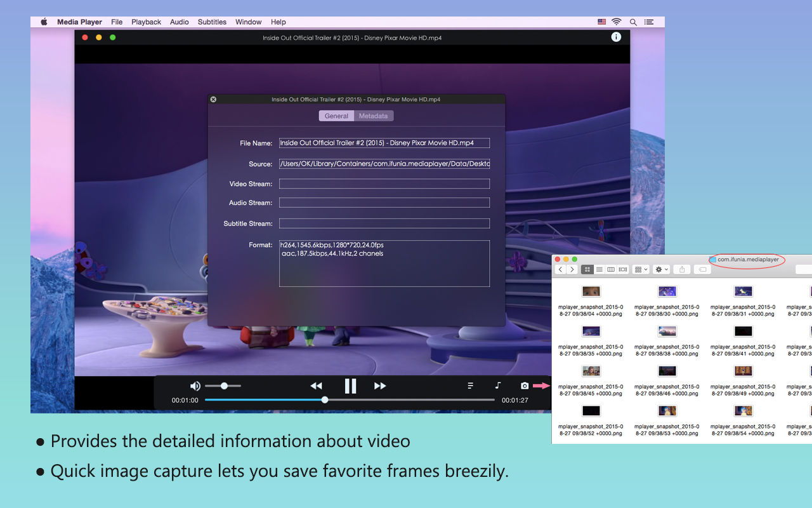Open the Audio menu
Viewport: 812px width, 508px height.
[180, 22]
